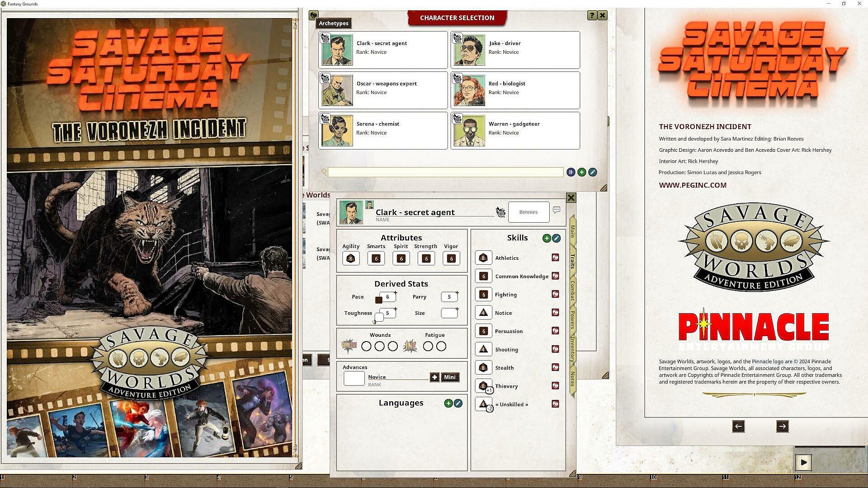Click the Stealth skill link icon
This screenshot has height=488, width=868.
[x=555, y=368]
